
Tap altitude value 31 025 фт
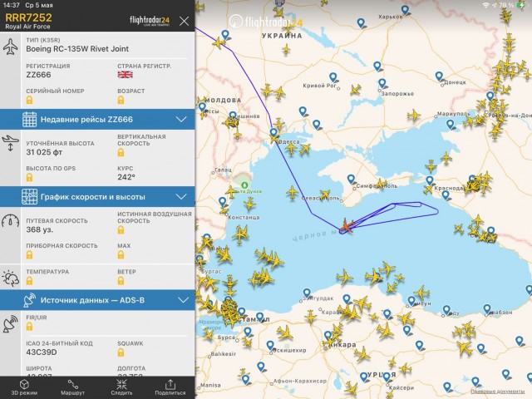tap(44, 152)
